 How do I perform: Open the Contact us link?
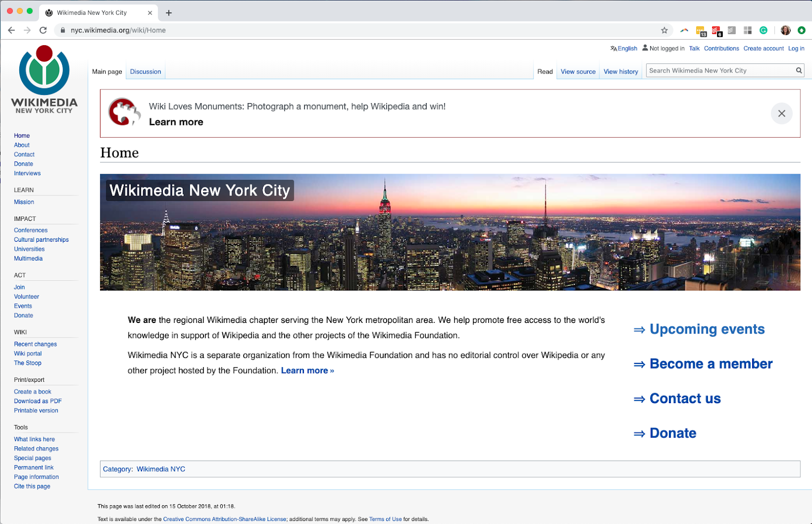coord(685,398)
